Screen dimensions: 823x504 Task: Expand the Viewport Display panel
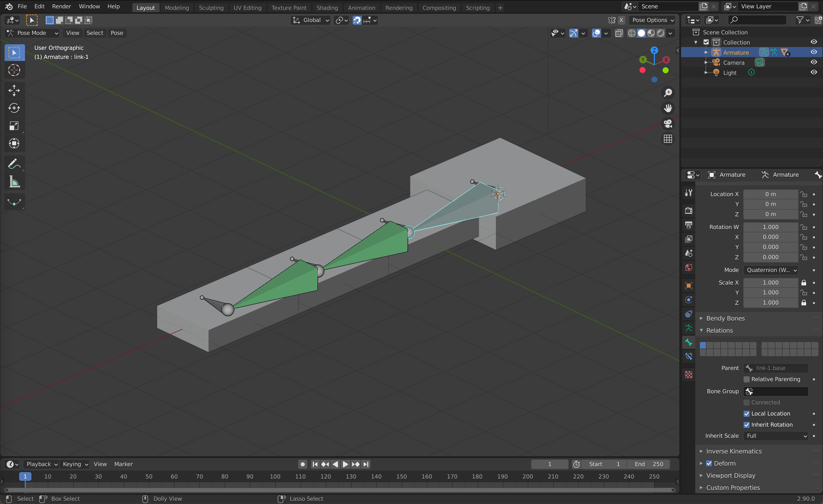point(730,475)
